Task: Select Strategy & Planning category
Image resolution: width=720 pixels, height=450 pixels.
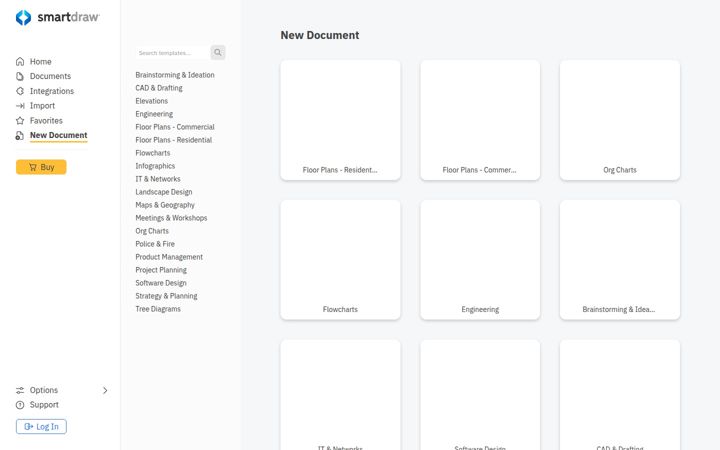Action: click(x=166, y=296)
